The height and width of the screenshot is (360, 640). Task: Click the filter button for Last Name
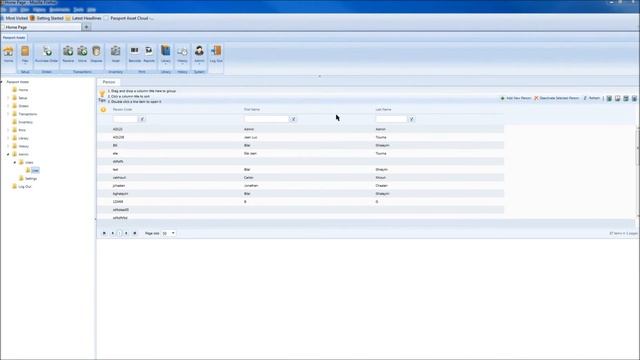click(411, 119)
